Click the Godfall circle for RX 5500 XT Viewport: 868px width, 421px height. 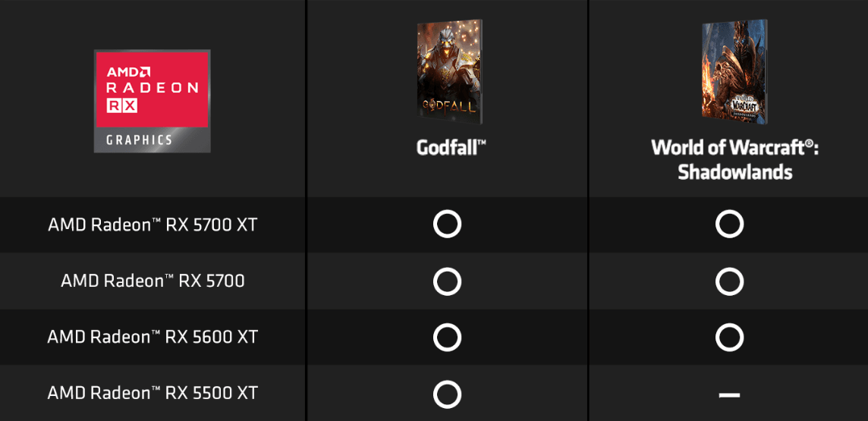[x=447, y=394]
